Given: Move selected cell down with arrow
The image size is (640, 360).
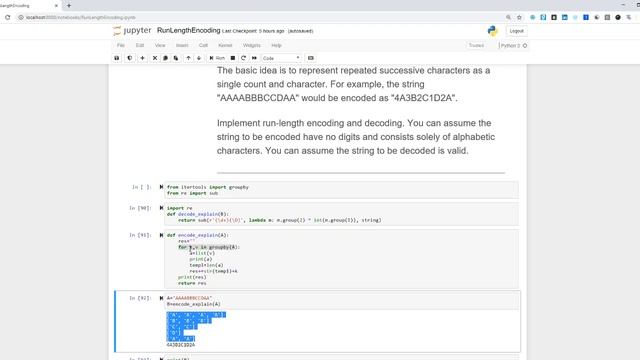Looking at the screenshot, I should click(199, 58).
